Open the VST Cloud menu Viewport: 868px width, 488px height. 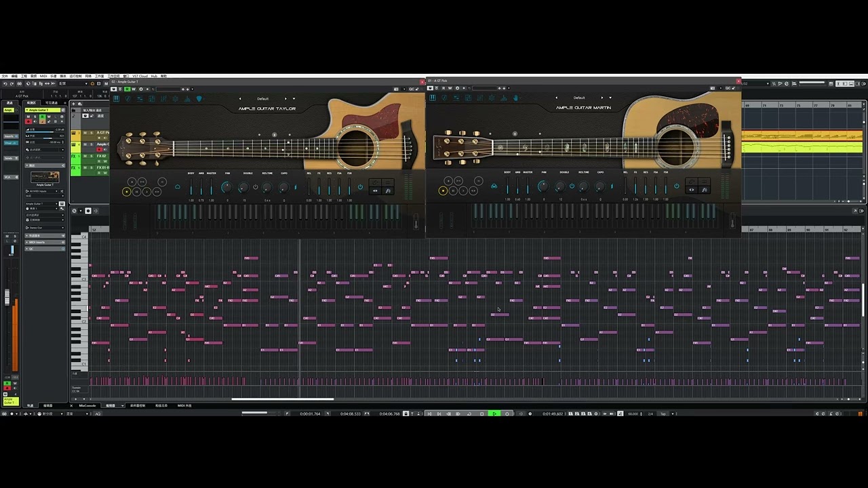click(140, 76)
